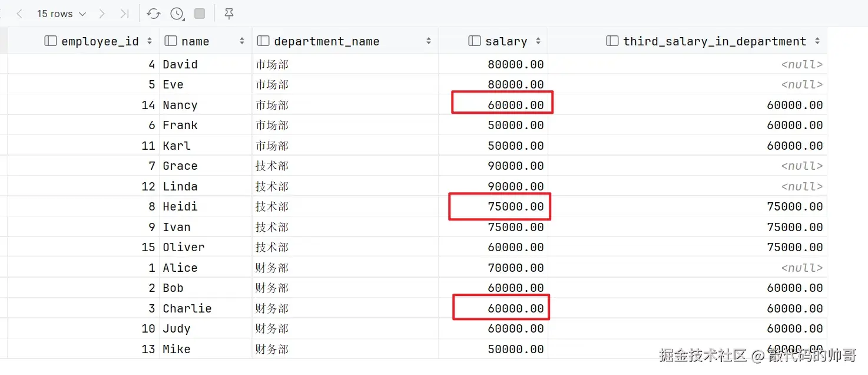Image resolution: width=868 pixels, height=375 pixels.
Task: Sort by employee_id using its sort arrows
Action: pos(150,41)
